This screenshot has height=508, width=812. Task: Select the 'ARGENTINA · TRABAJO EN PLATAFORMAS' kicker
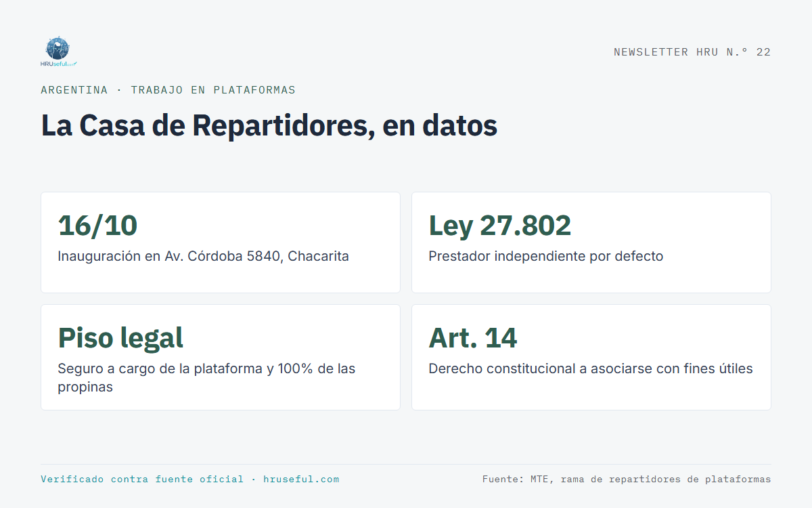[168, 90]
